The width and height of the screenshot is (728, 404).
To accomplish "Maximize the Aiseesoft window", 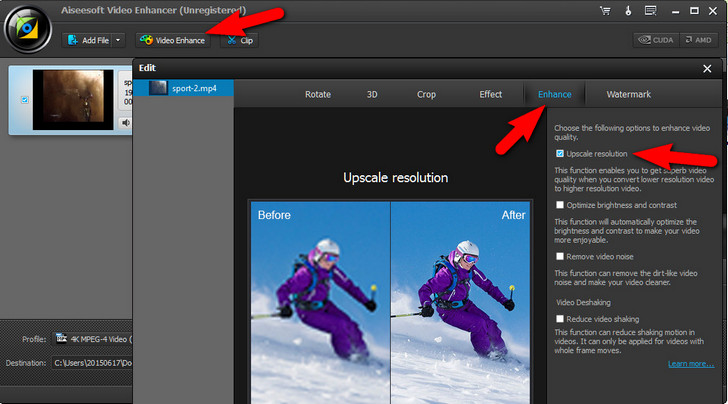I will pyautogui.click(x=694, y=11).
